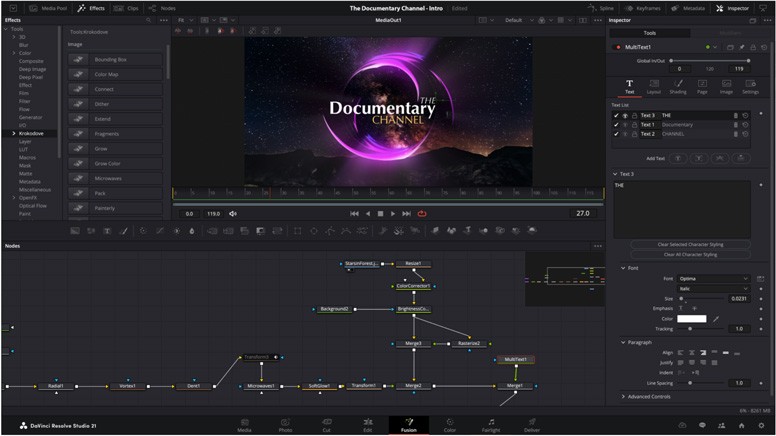Play forward in the viewer
Viewport: 776px width, 436px height.
tap(393, 214)
